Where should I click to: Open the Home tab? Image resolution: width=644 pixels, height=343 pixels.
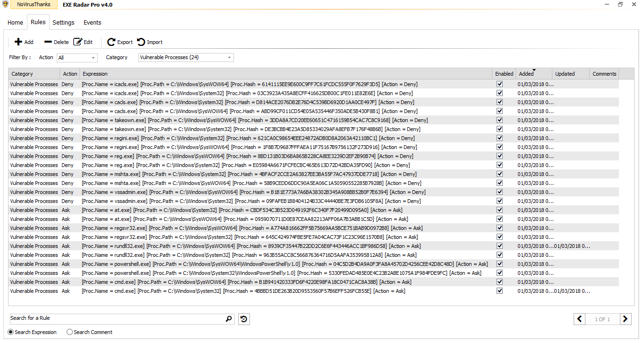(x=15, y=23)
